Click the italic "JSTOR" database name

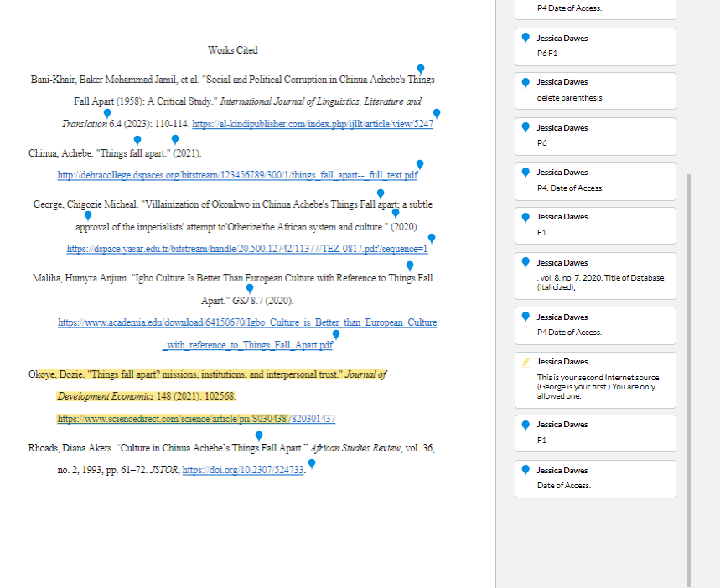[x=164, y=470]
